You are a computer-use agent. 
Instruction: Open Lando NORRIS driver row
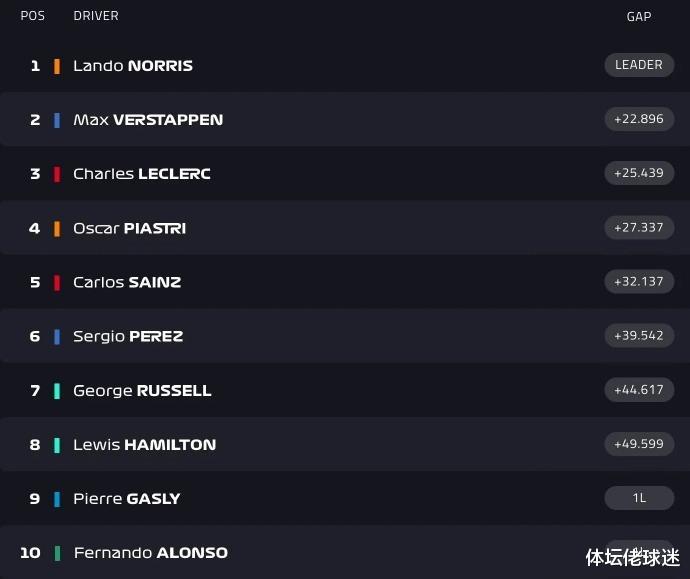pyautogui.click(x=345, y=66)
